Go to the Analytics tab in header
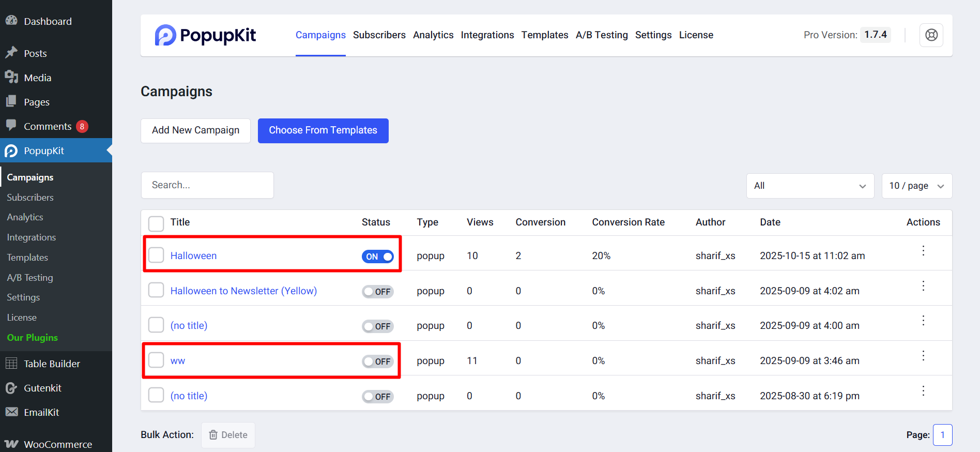 [433, 35]
